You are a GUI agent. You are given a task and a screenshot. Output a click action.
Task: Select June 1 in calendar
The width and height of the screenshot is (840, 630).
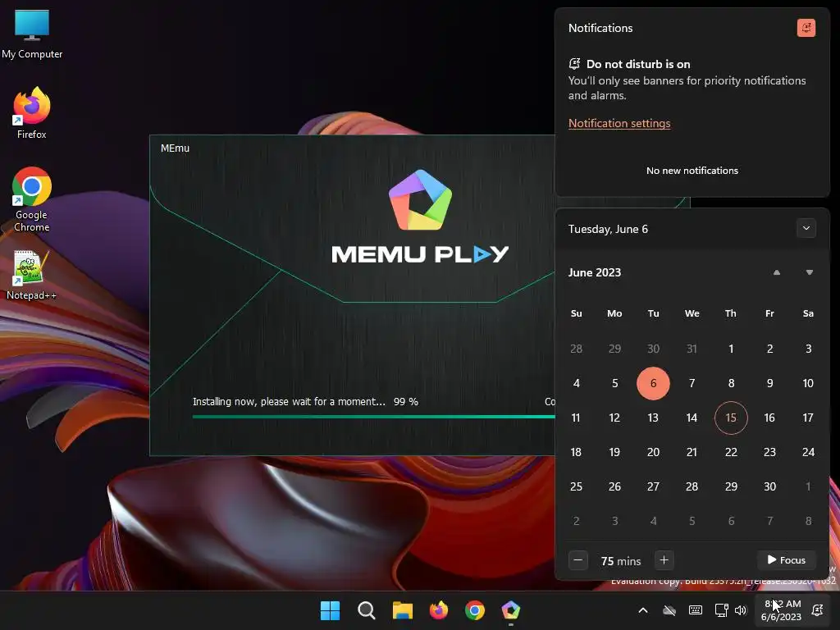731,349
